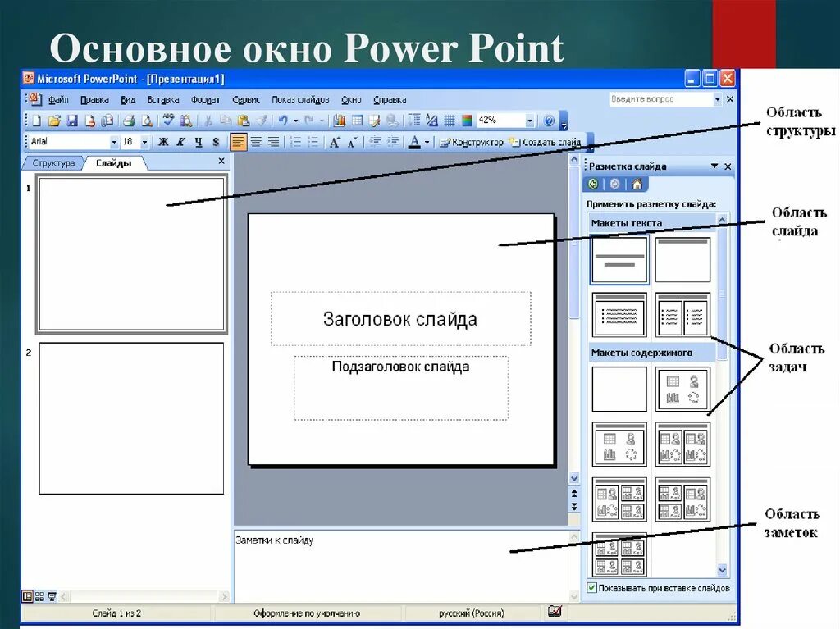Viewport: 840px width, 629px height.
Task: Apply text shadow with the S icon
Action: pos(216,142)
